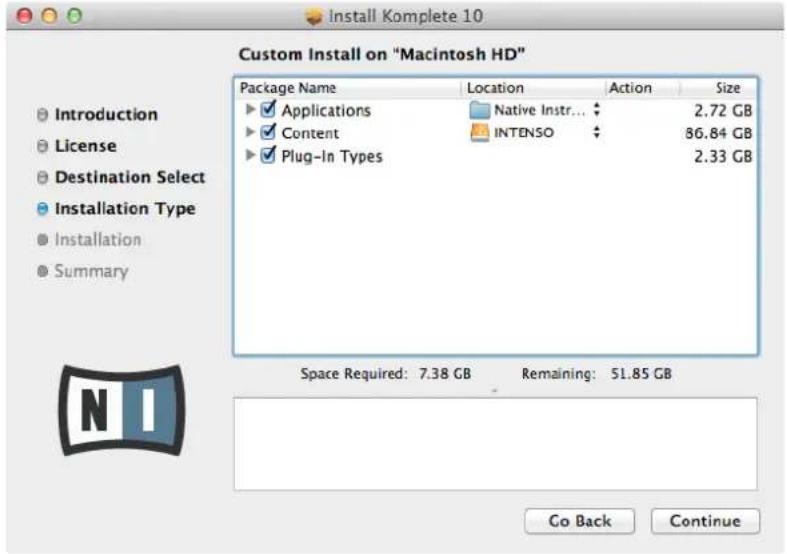Image resolution: width=787 pixels, height=554 pixels.
Task: Expand the Content disclosure triangle
Action: [250, 132]
